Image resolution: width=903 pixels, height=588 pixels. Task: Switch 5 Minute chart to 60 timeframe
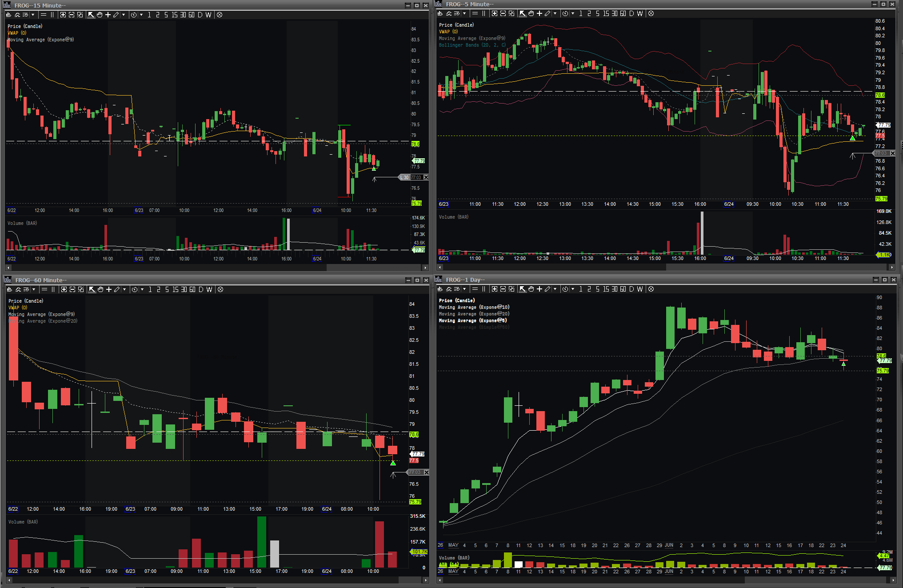623,13
